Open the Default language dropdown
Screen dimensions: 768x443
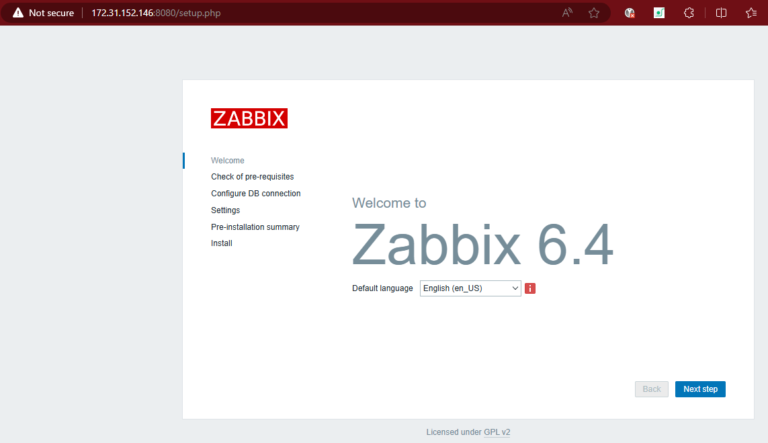(x=470, y=288)
